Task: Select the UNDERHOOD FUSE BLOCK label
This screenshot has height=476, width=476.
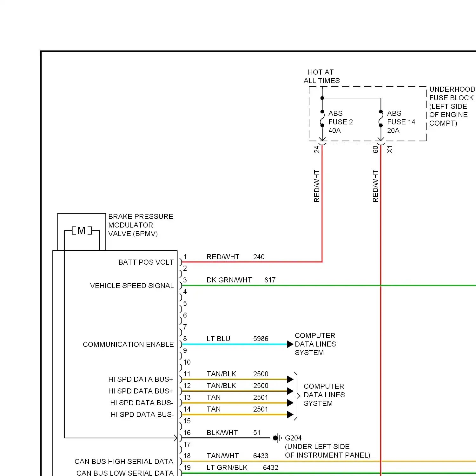Action: click(x=452, y=106)
